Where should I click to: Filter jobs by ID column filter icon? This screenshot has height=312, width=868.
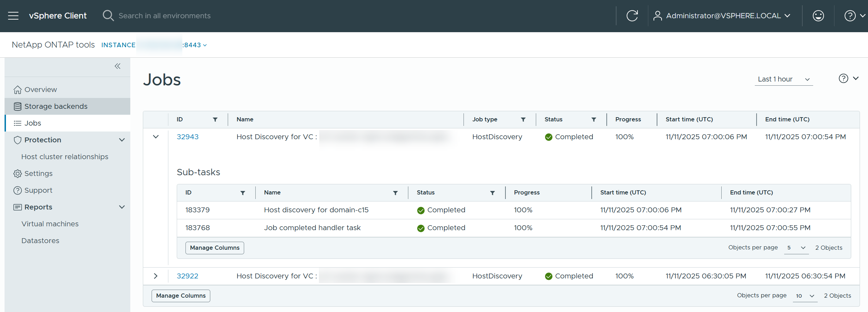tap(215, 120)
